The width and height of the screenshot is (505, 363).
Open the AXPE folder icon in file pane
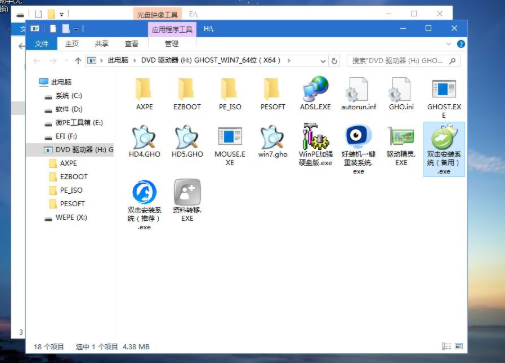pos(144,93)
